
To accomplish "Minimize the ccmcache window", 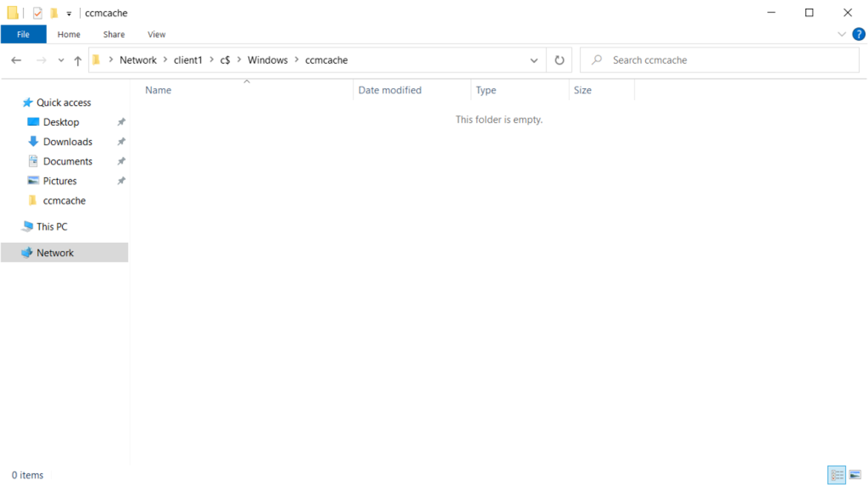I will (771, 13).
